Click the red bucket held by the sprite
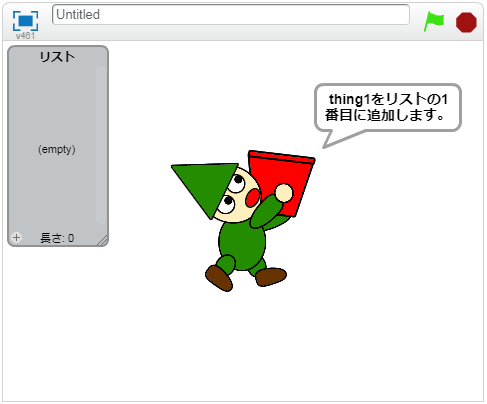 click(281, 183)
